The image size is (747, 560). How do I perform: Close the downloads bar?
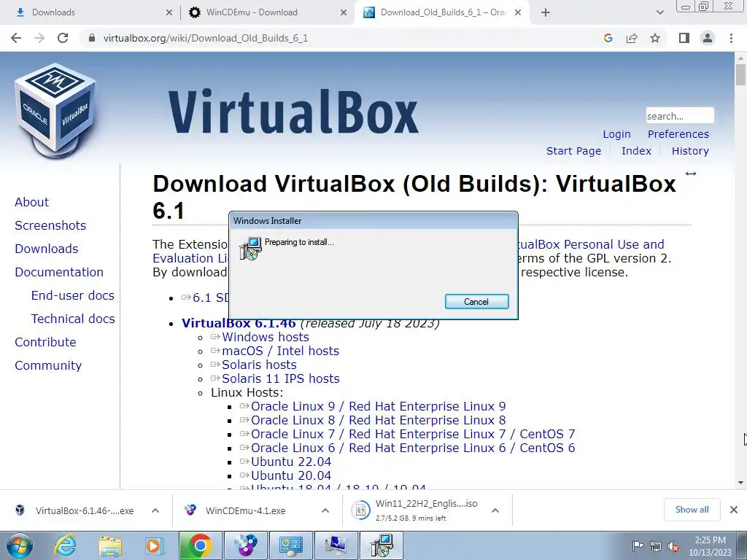(x=734, y=510)
